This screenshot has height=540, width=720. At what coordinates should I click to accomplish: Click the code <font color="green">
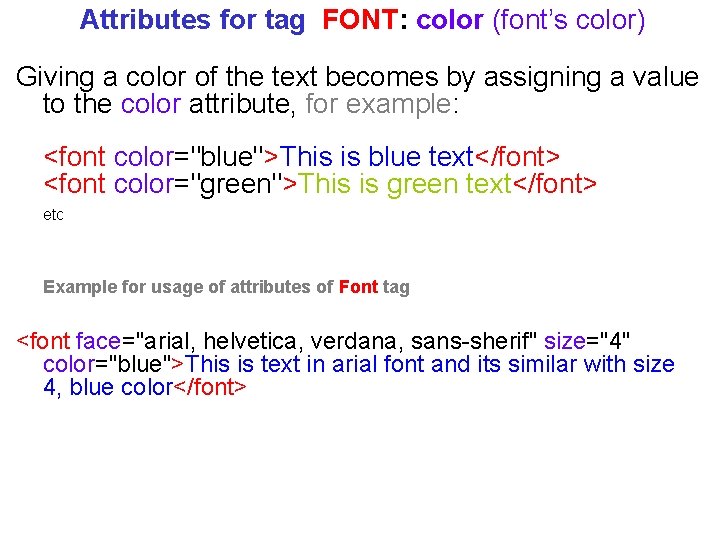[x=170, y=185]
